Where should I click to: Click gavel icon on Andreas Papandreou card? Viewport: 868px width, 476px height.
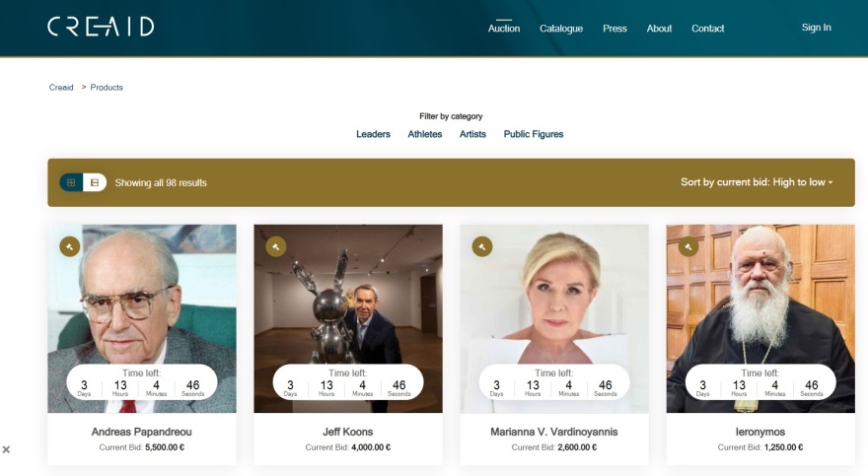pyautogui.click(x=69, y=246)
